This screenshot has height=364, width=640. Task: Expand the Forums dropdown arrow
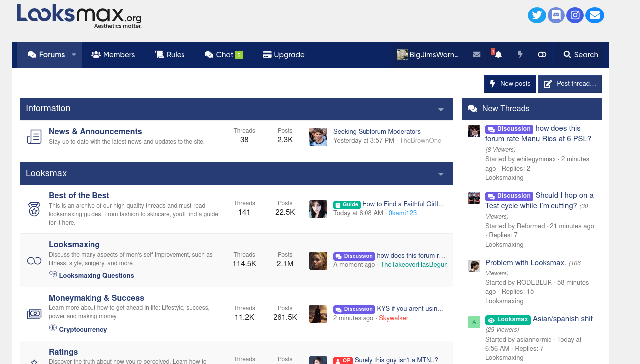point(74,55)
